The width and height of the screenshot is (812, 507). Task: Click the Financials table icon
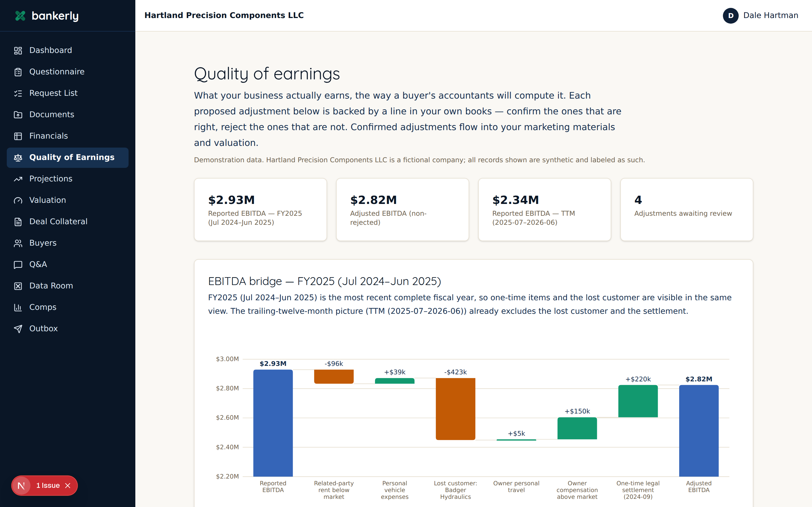(18, 136)
